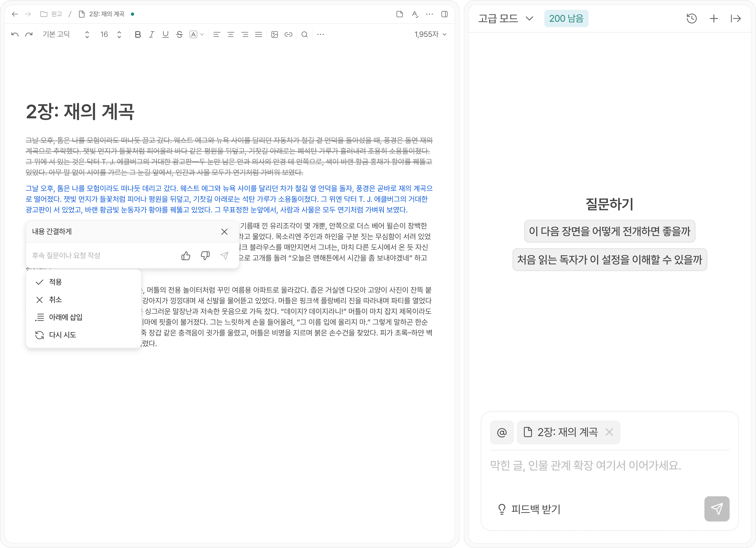
Task: Click the thumbs up feedback icon
Action: [x=186, y=256]
